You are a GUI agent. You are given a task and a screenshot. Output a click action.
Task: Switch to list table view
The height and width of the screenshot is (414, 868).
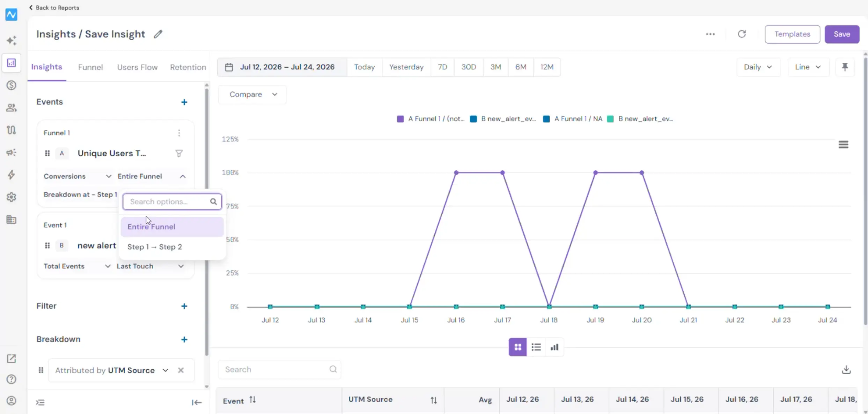(x=536, y=347)
